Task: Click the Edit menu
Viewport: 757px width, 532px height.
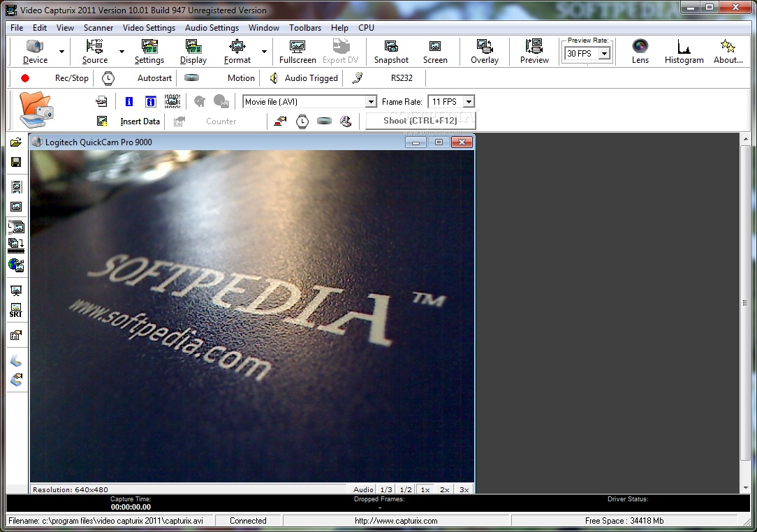Action: pos(40,27)
